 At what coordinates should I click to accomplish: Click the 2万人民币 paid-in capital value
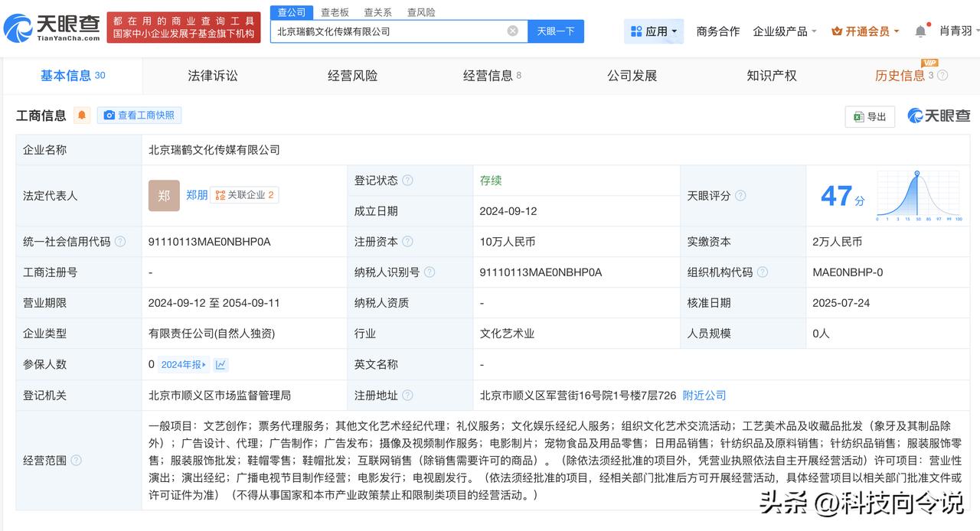click(x=838, y=242)
